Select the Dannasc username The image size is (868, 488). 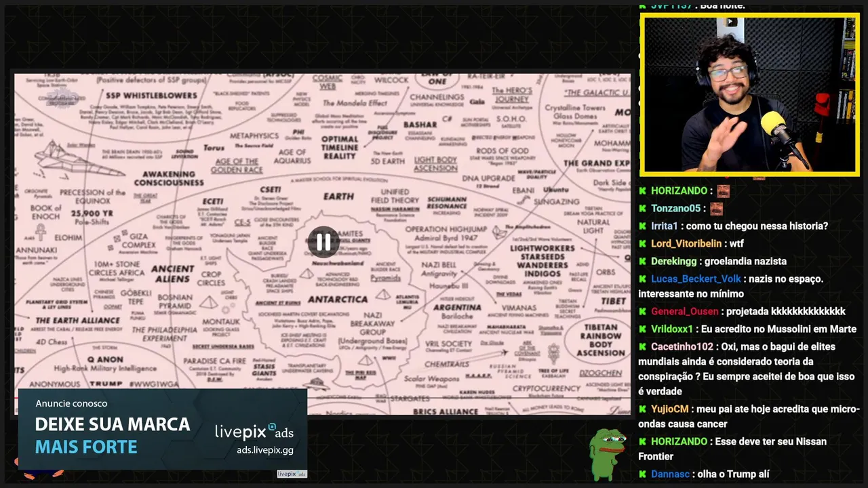click(x=670, y=474)
